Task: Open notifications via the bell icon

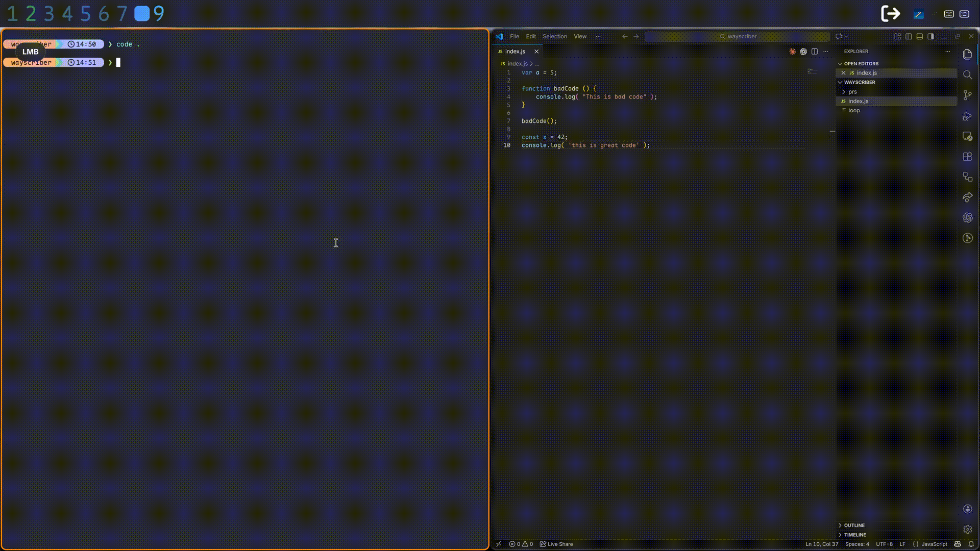Action: tap(971, 544)
